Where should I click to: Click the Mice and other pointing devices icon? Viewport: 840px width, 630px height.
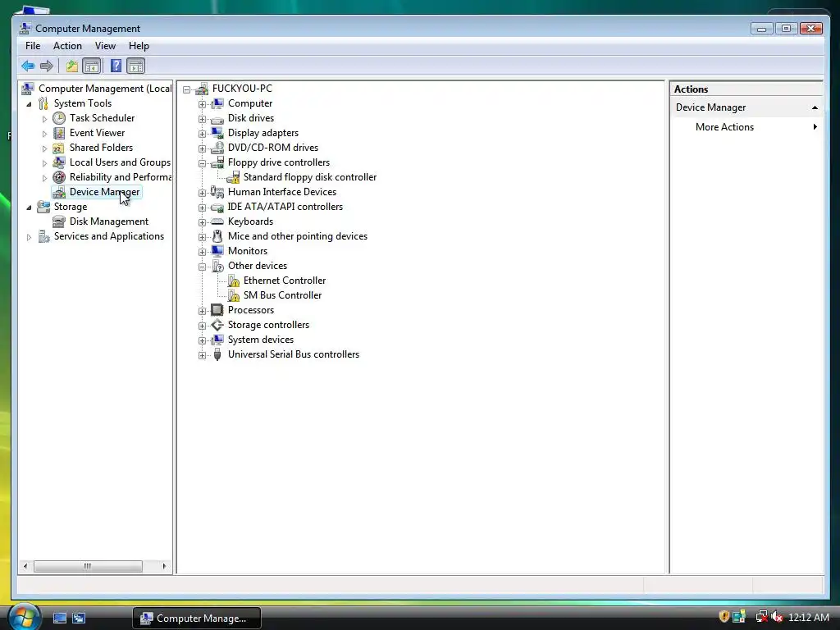coord(217,236)
